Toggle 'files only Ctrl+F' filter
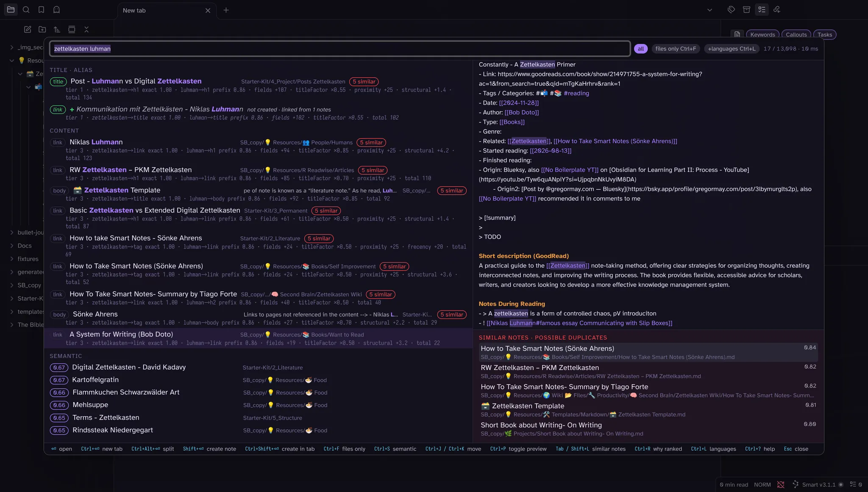The image size is (868, 492). click(x=676, y=49)
